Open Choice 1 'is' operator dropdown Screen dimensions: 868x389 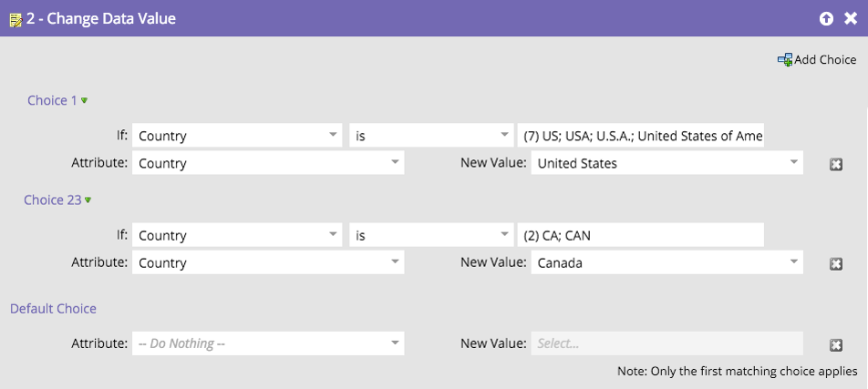[x=504, y=136]
